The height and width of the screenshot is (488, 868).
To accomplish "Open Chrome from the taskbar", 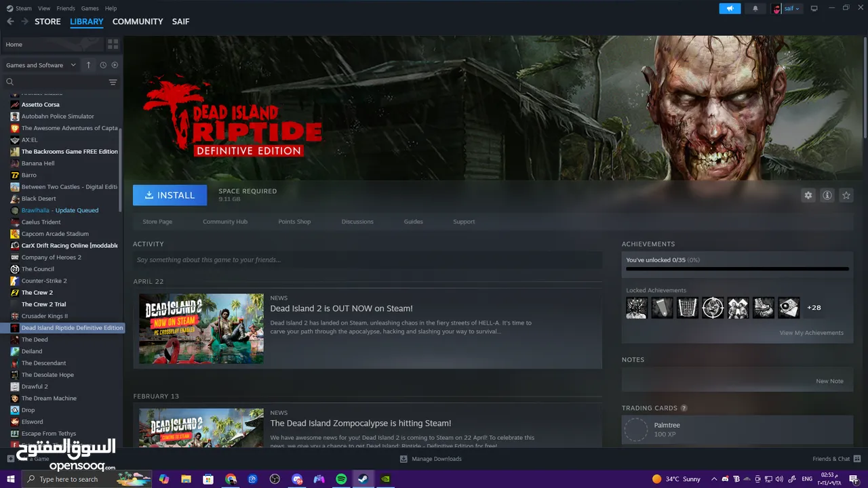I will (x=231, y=479).
